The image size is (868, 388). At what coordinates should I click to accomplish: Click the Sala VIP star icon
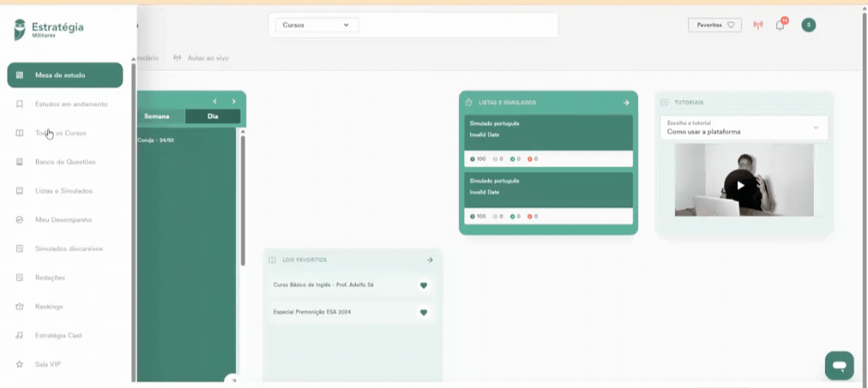point(19,364)
